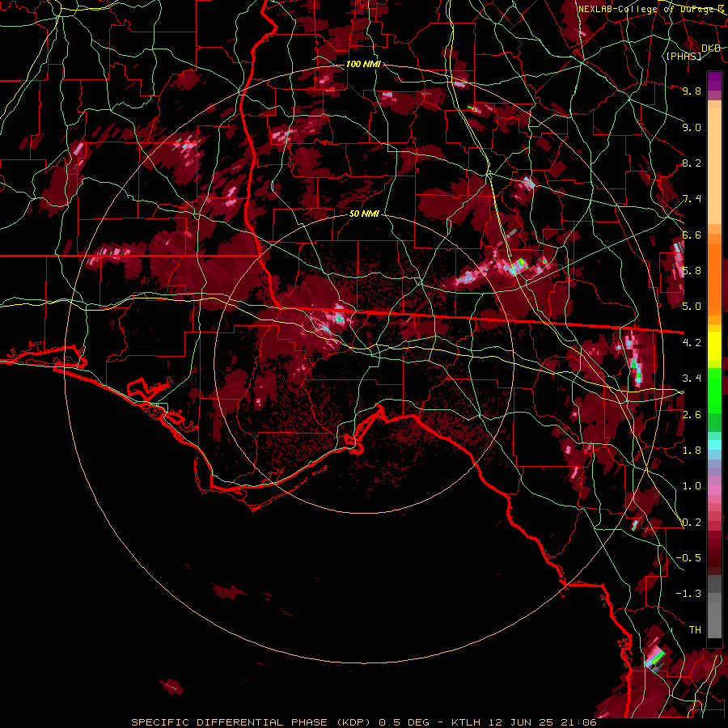Click the -0.5 value on the color scale
Image resolution: width=728 pixels, height=728 pixels.
point(688,558)
